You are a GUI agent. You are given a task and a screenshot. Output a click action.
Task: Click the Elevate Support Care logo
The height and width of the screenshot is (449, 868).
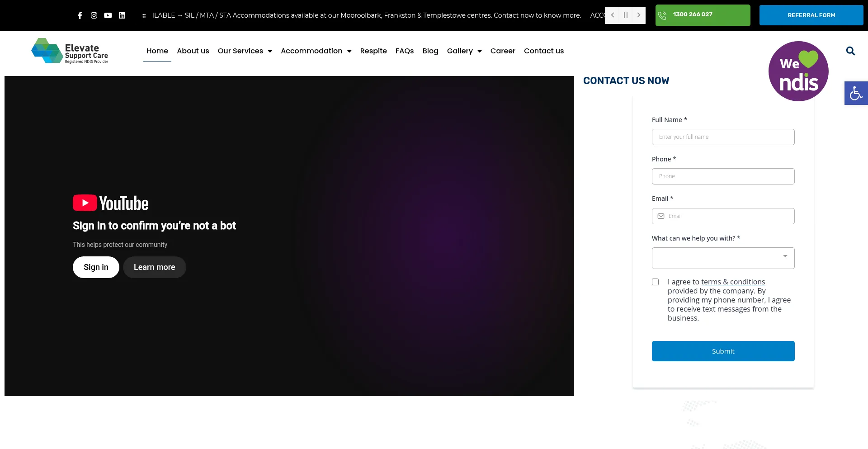[70, 51]
